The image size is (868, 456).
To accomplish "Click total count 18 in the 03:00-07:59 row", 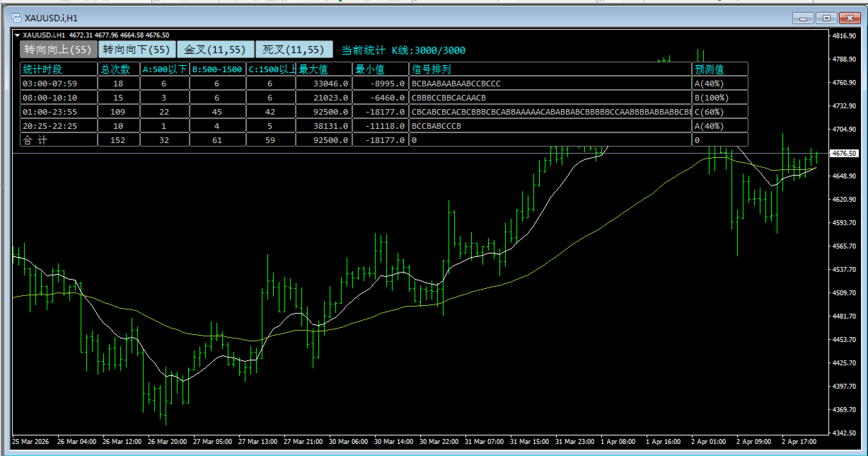I will (x=119, y=84).
